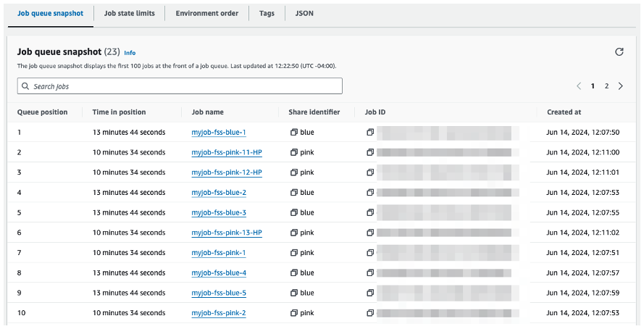
Task: Click the Job ID column header
Action: tap(375, 112)
